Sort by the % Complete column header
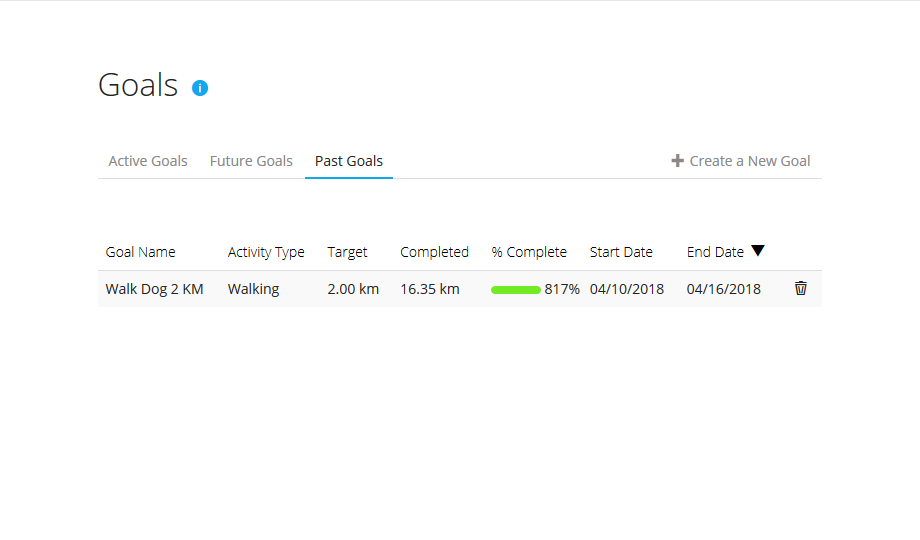Viewport: 920px width, 540px height. (x=529, y=252)
